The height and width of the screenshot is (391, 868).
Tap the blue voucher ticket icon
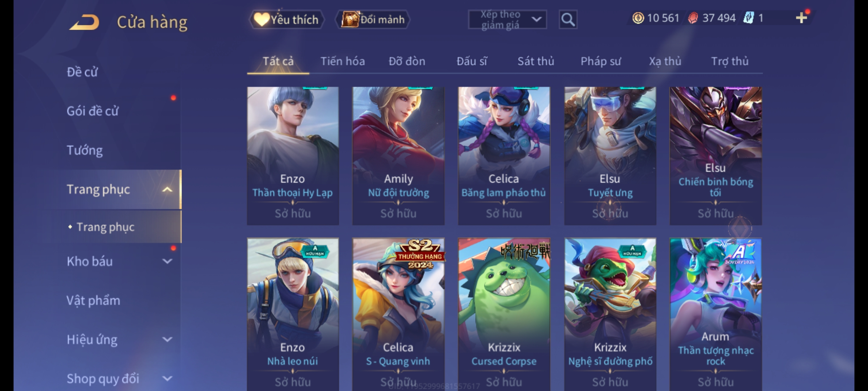point(748,18)
